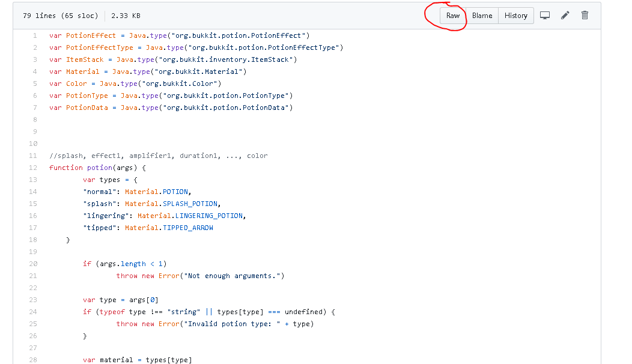Click "LINGERING_POTION" on line 16

click(x=209, y=216)
